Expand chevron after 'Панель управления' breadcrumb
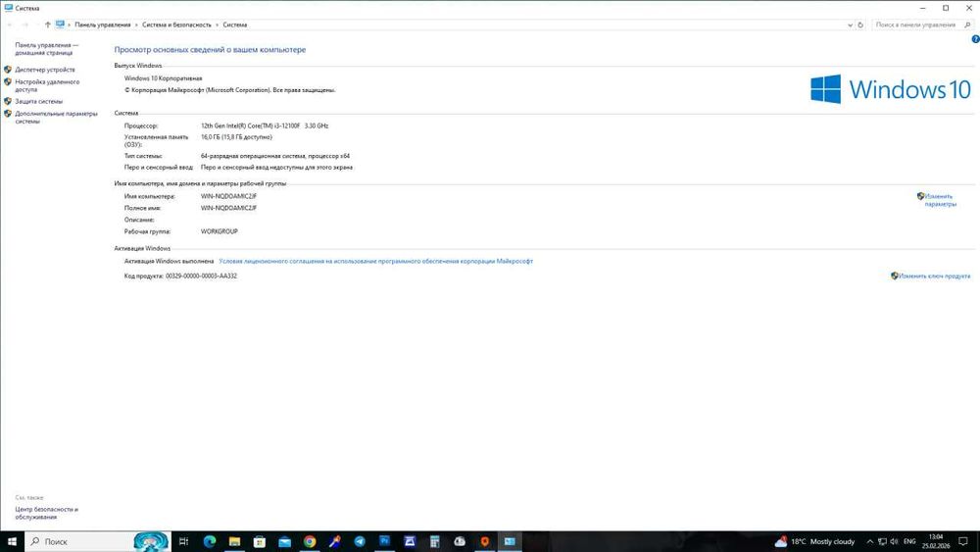Screen dimensions: 980x552 coord(136,25)
